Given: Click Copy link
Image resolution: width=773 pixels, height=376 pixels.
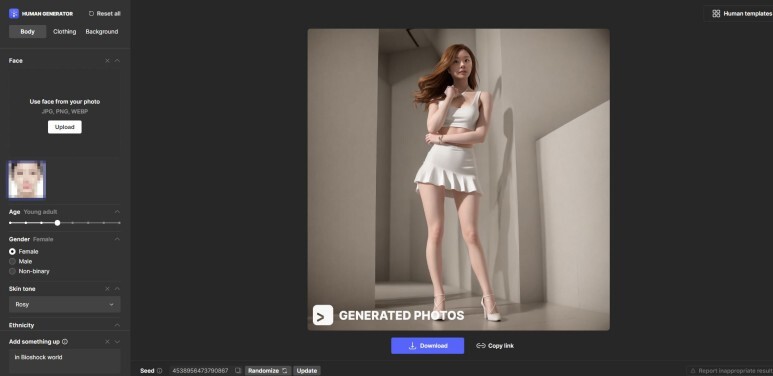Looking at the screenshot, I should tap(495, 346).
